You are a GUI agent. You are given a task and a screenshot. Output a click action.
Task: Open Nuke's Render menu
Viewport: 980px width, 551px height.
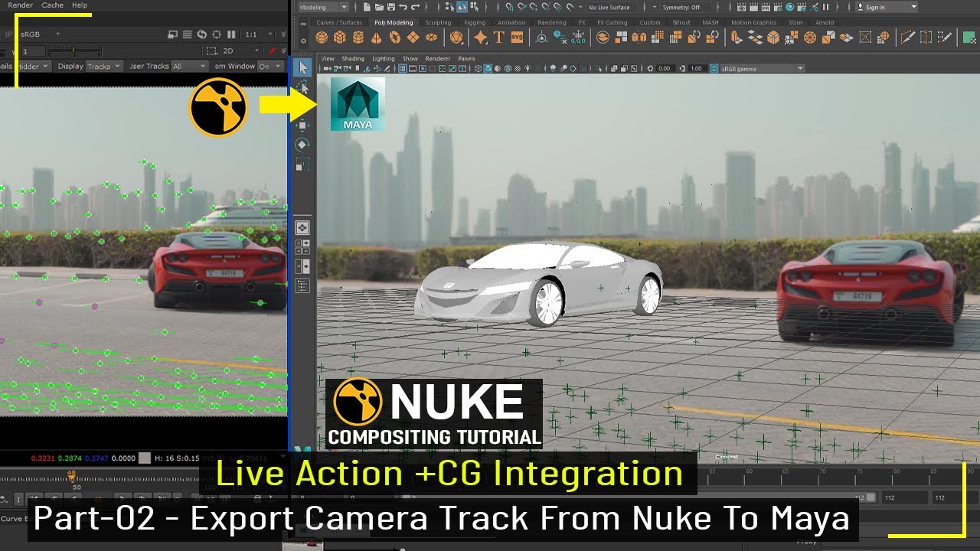click(20, 5)
